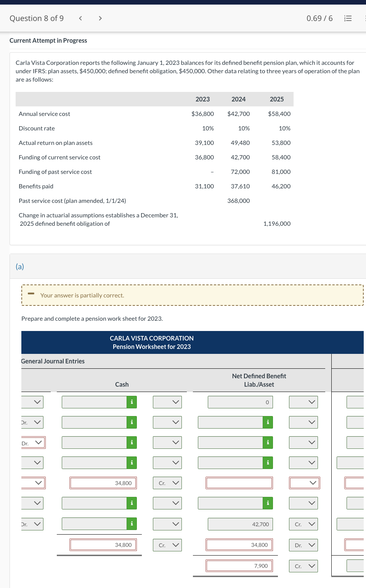Image resolution: width=366 pixels, height=588 pixels.
Task: Click the green info icon in the fourth Net Defined Benefit row
Action: pos(267,463)
